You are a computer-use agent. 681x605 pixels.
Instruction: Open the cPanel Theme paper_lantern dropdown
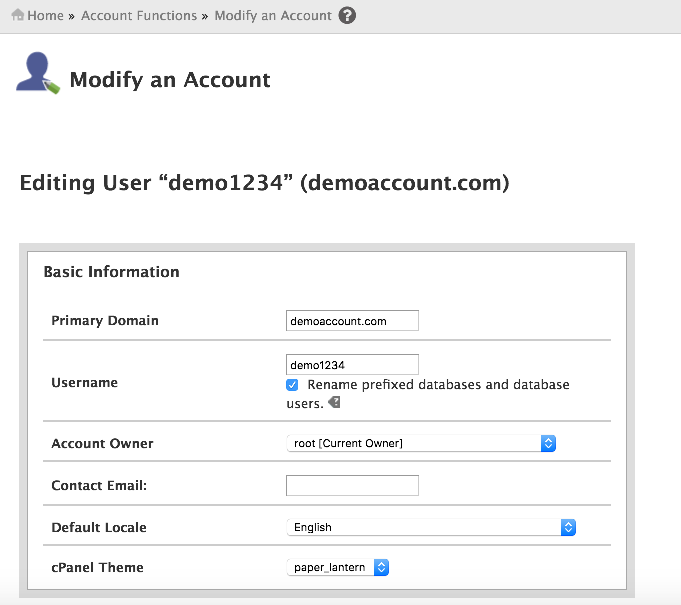[337, 567]
